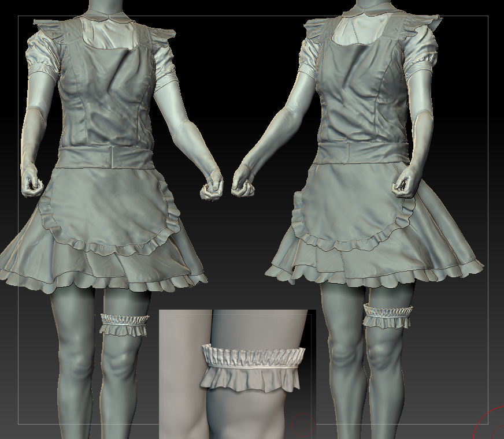Select the garter on the left model's thigh
The width and height of the screenshot is (504, 439).
[125, 325]
